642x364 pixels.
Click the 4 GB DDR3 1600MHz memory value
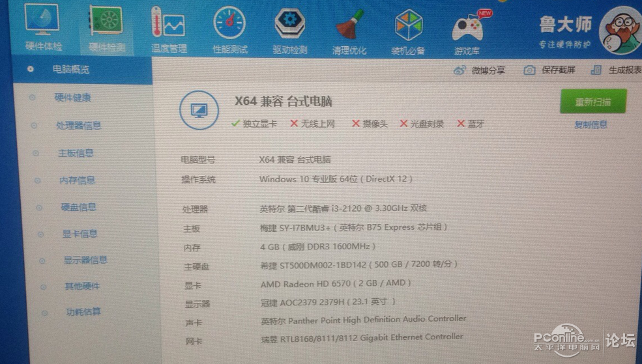(317, 247)
